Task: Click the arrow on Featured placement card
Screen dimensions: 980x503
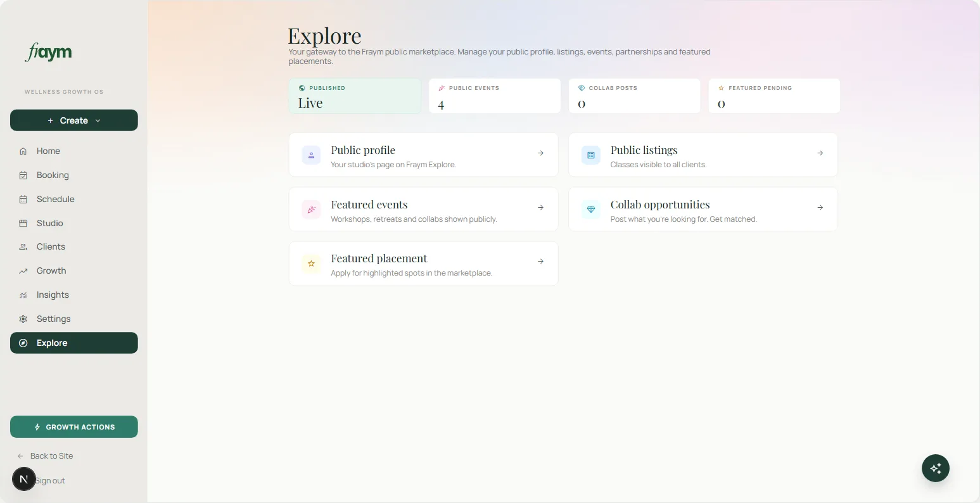Action: click(540, 261)
